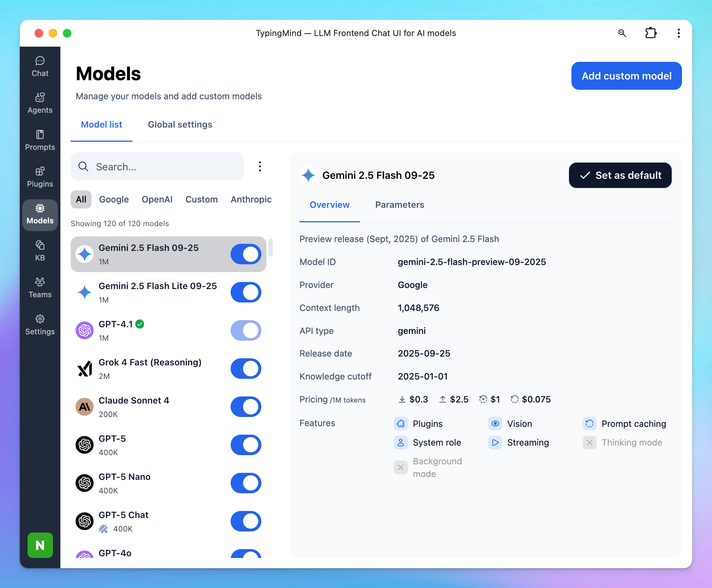Filter models by Anthropic
Viewport: 712px width, 588px height.
point(251,199)
